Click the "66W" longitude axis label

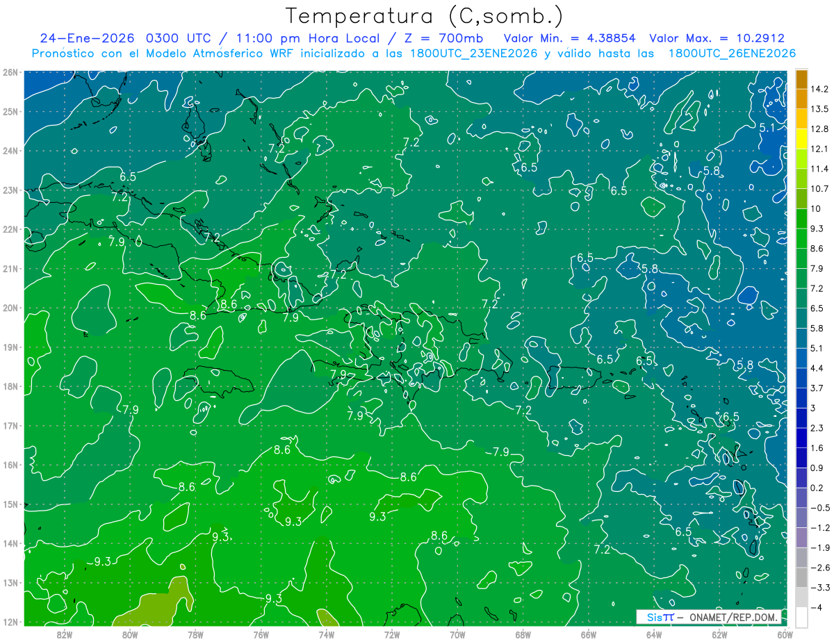click(589, 634)
